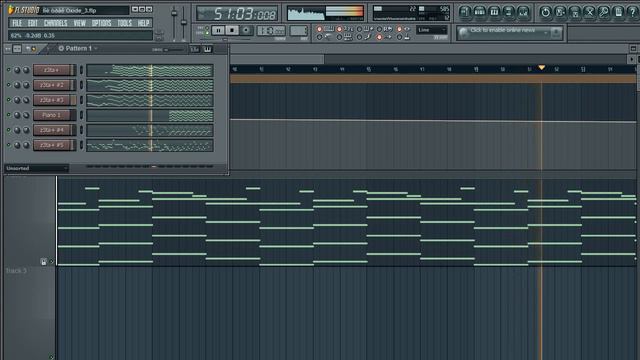Mute the z3ta+ #4 channel LED
Viewport: 640px width, 360px height.
click(9, 130)
